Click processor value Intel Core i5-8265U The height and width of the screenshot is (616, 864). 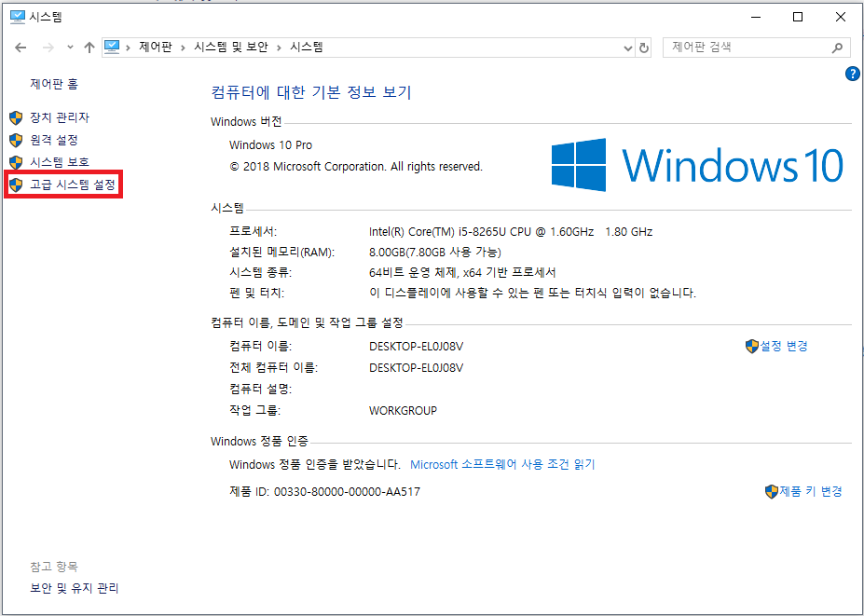click(511, 232)
